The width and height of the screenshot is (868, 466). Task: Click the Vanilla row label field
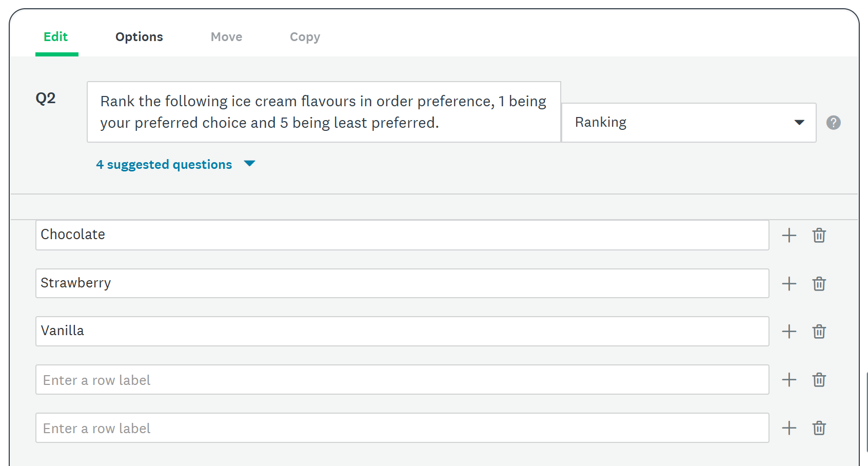point(402,331)
